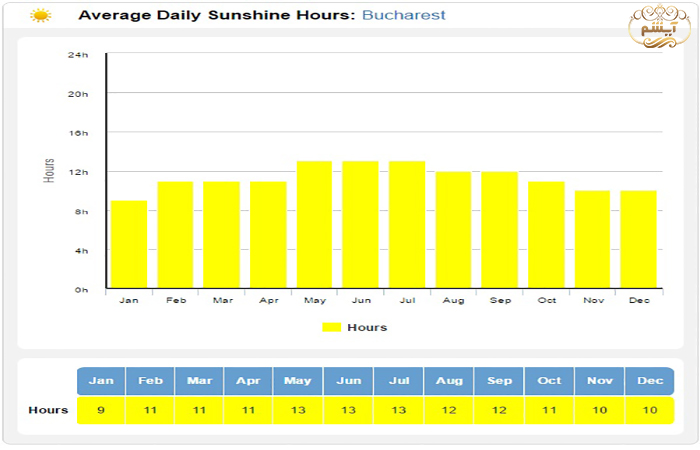Screen dimensions: 700x450
Task: Click the July bar in the chart
Action: tap(407, 225)
